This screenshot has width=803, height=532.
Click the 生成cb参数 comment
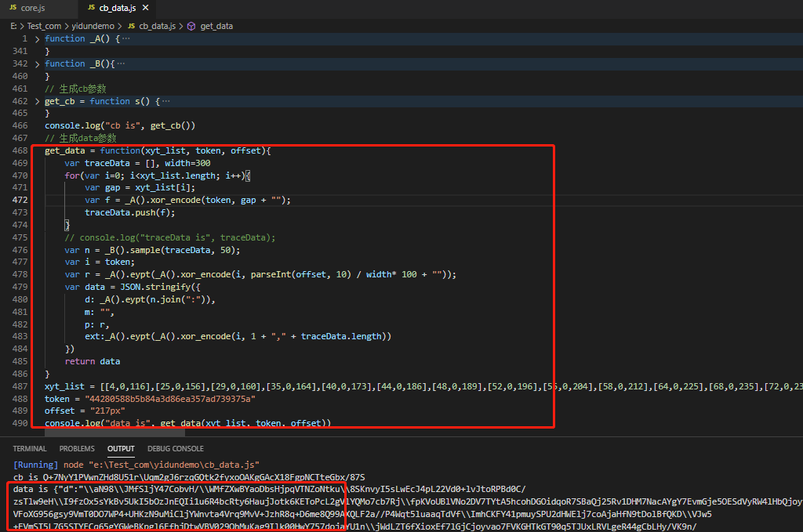click(x=75, y=89)
